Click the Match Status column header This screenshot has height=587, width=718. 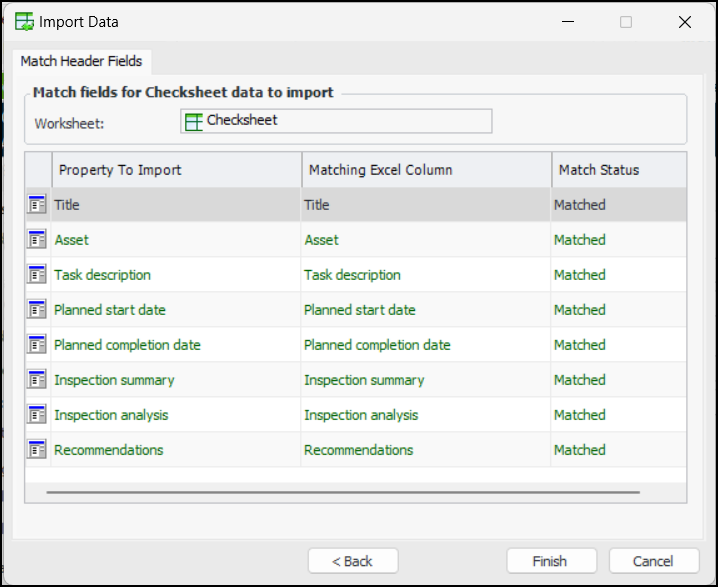(x=618, y=170)
